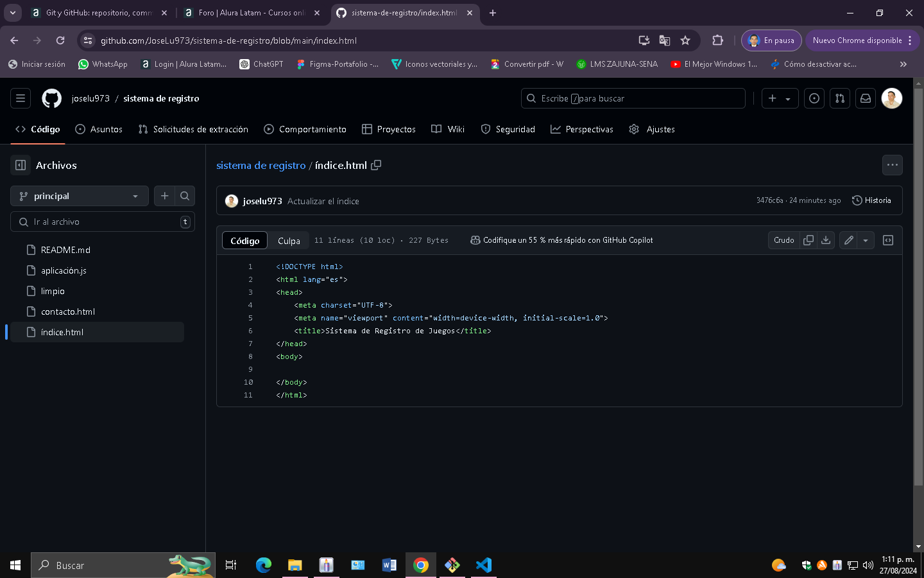Viewport: 924px width, 578px height.
Task: Open the Código repository tab
Action: click(38, 129)
